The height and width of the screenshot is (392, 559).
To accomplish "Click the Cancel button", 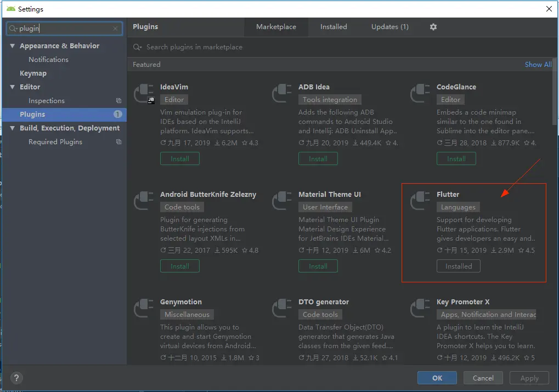I will click(483, 378).
